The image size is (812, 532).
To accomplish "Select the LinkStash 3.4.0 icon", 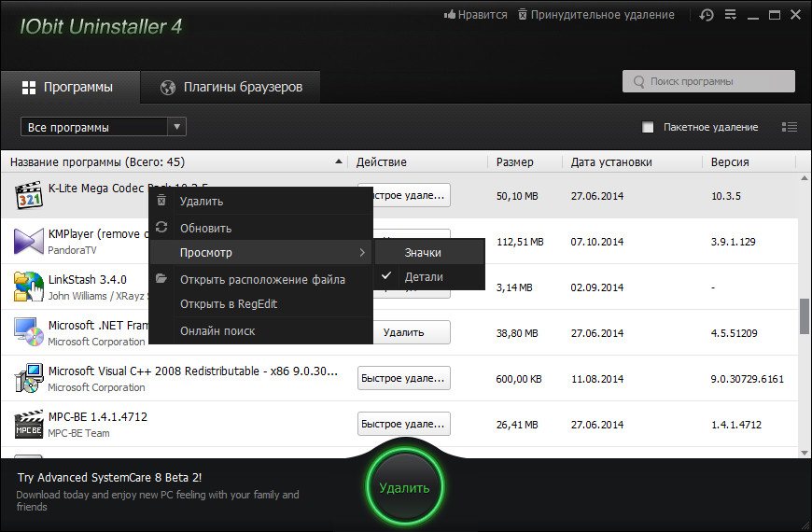I will click(29, 287).
